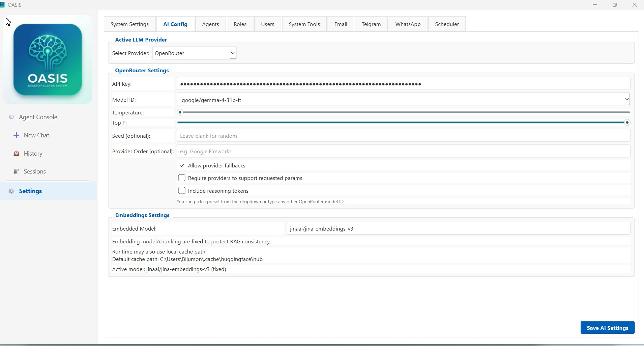
Task: Go to the Roles tab
Action: pos(240,24)
